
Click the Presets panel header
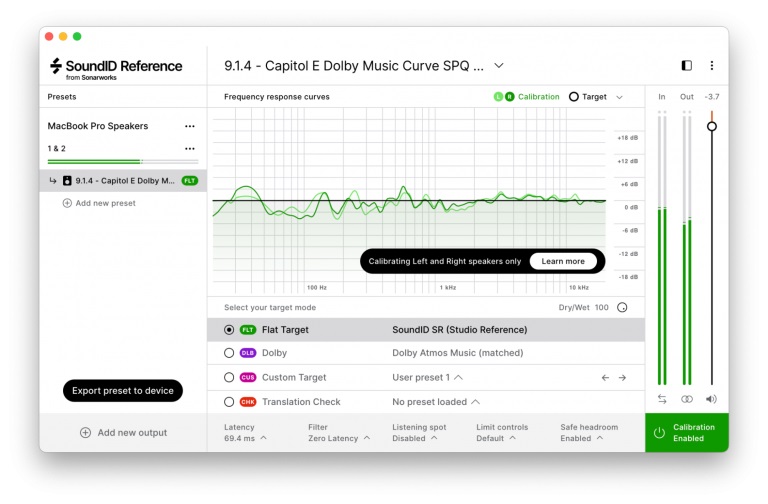62,97
